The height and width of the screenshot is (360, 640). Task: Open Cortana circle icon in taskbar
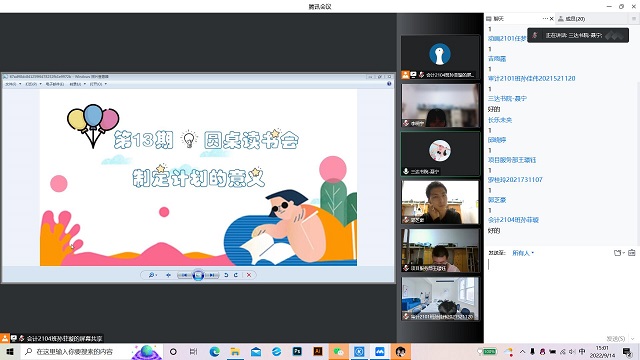[173, 351]
